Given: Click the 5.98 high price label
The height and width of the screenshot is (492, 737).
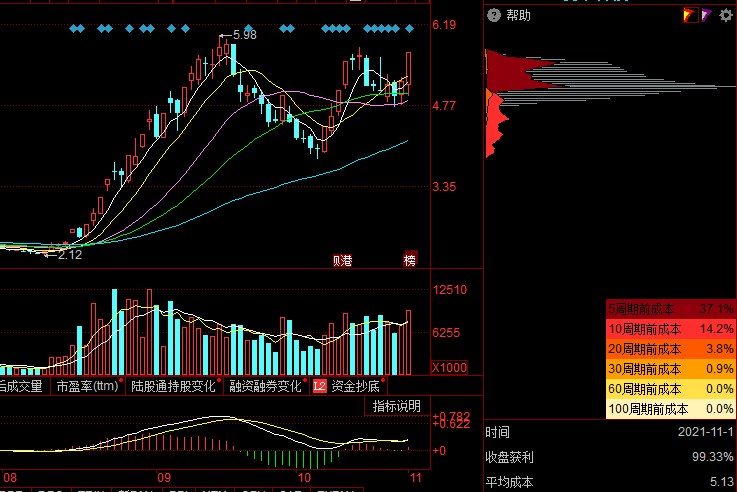Looking at the screenshot, I should coord(243,35).
